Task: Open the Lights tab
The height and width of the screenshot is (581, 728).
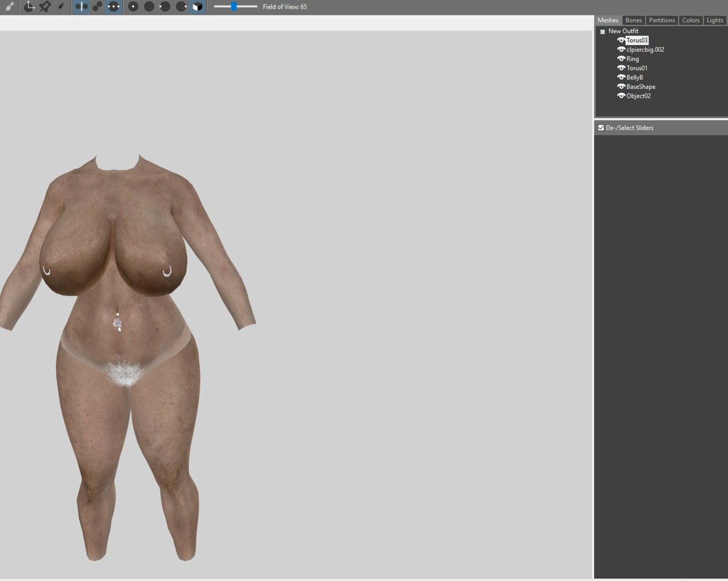Action: click(715, 20)
